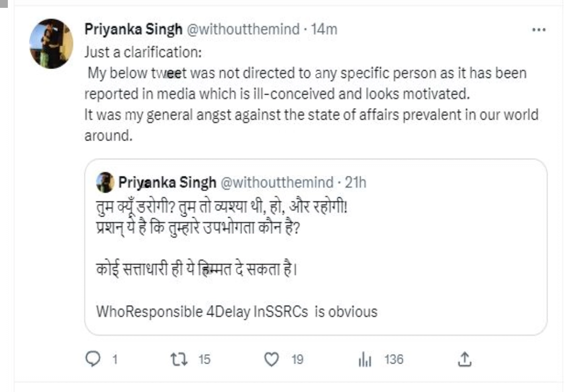The width and height of the screenshot is (588, 392).
Task: View tweet analytics bar chart icon
Action: coord(365,360)
